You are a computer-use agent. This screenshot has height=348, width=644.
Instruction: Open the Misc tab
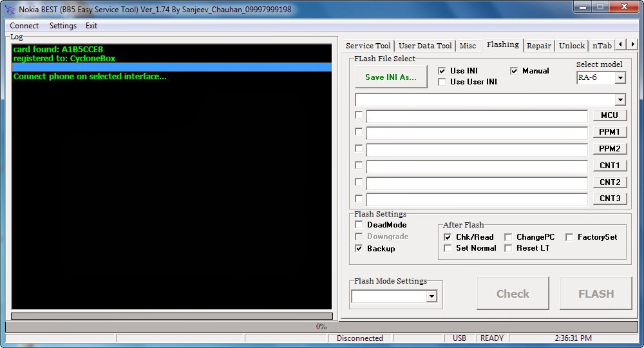click(x=468, y=46)
